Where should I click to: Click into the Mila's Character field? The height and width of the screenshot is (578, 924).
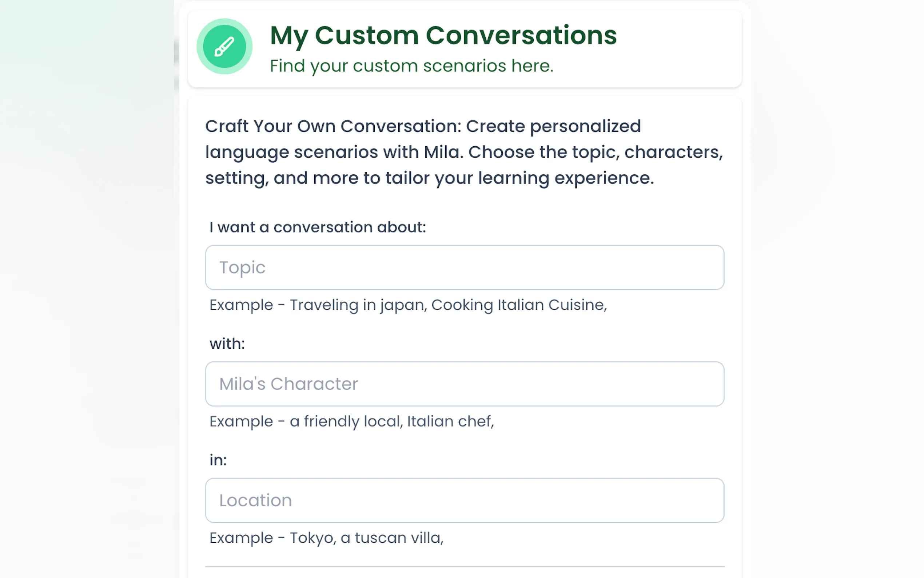click(464, 383)
